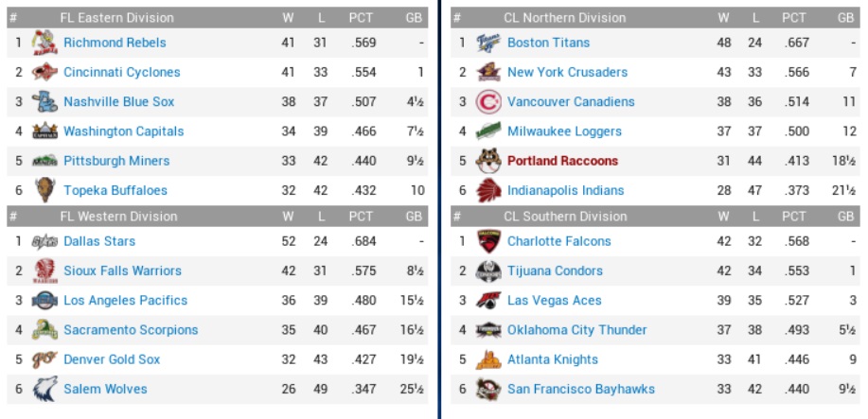Click the Topeka Buffaloes bison logo
This screenshot has height=419, width=868.
(x=44, y=190)
